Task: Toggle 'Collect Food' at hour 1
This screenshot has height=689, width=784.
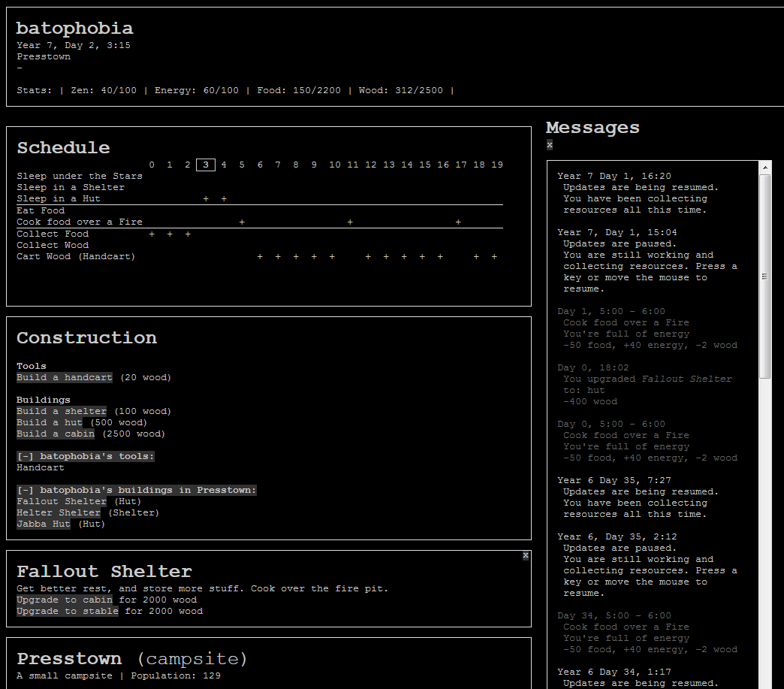Action: click(x=169, y=234)
